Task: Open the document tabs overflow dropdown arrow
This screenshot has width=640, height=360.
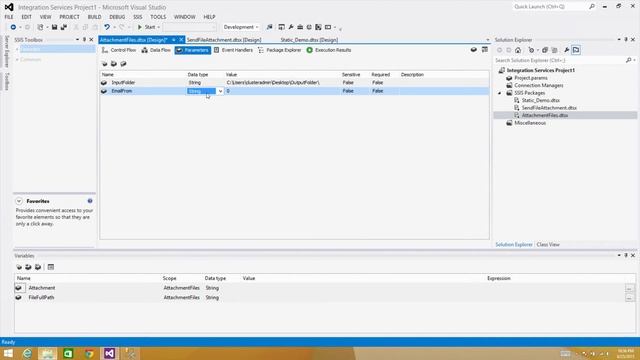Action: click(487, 40)
